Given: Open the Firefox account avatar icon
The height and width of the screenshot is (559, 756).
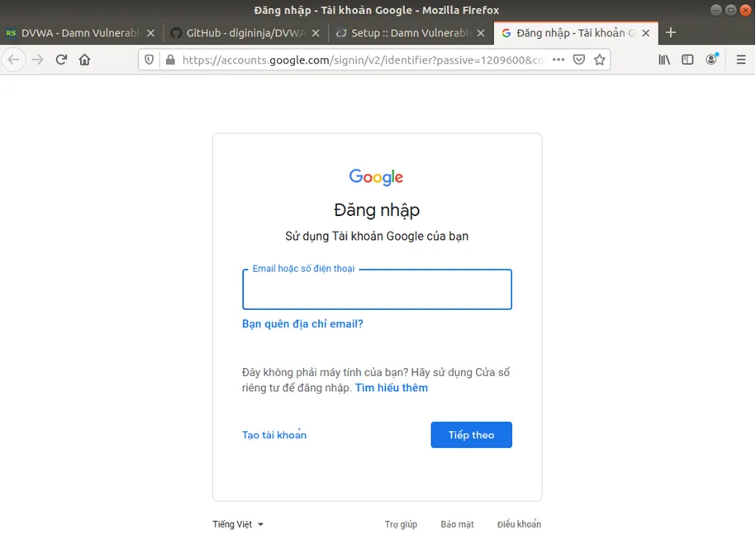Looking at the screenshot, I should click(x=711, y=60).
